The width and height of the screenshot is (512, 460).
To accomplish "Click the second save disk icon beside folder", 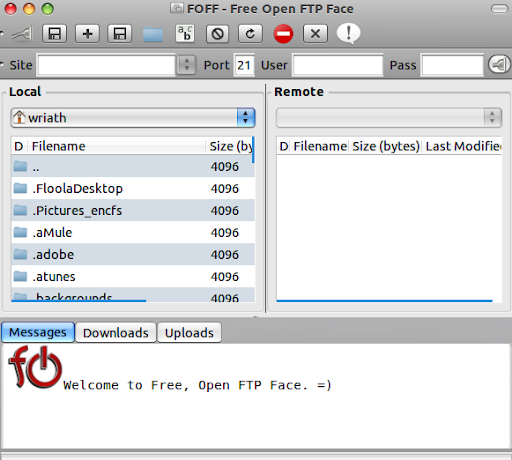I will point(120,34).
